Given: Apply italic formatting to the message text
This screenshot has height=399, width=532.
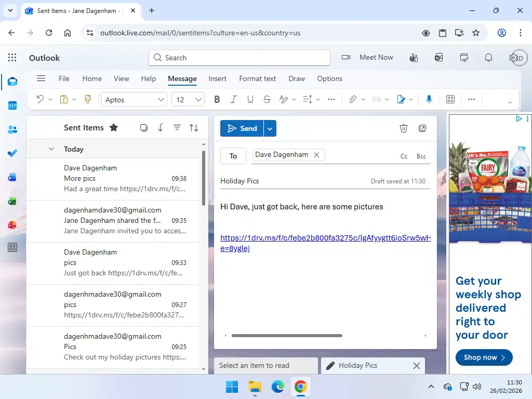Looking at the screenshot, I should point(233,99).
